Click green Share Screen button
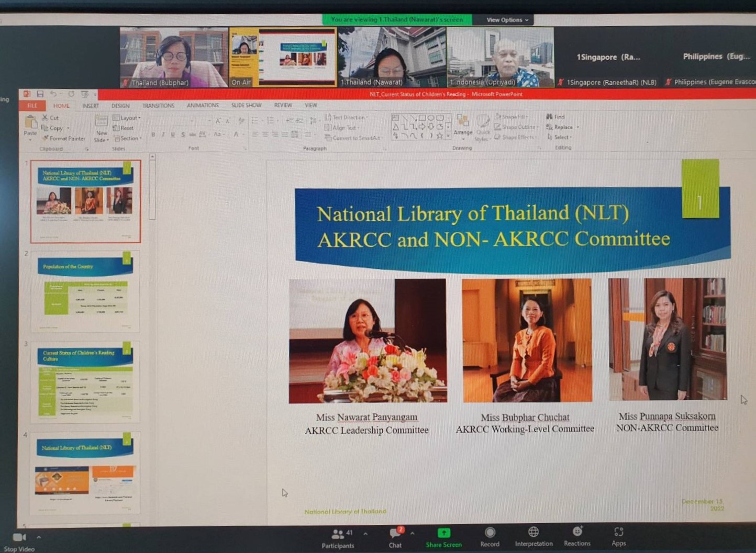 click(443, 538)
